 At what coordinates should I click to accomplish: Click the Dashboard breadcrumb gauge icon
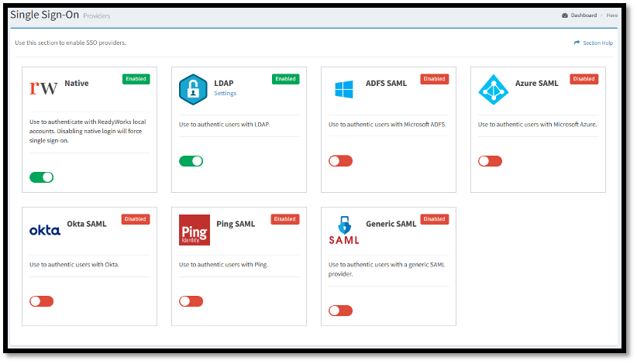pos(565,15)
